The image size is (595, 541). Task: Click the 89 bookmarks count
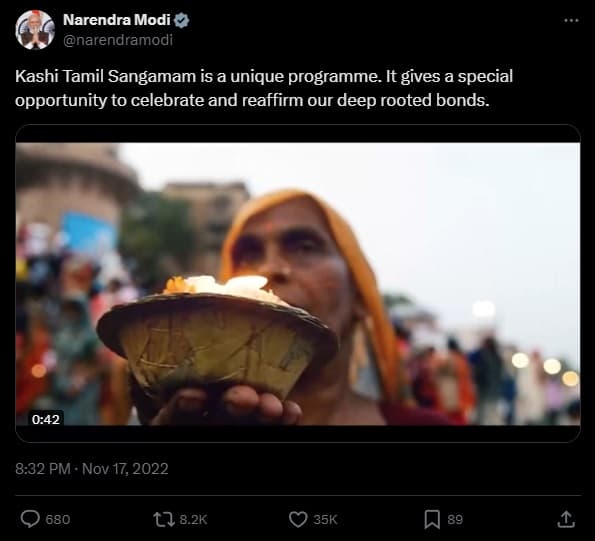click(x=455, y=519)
